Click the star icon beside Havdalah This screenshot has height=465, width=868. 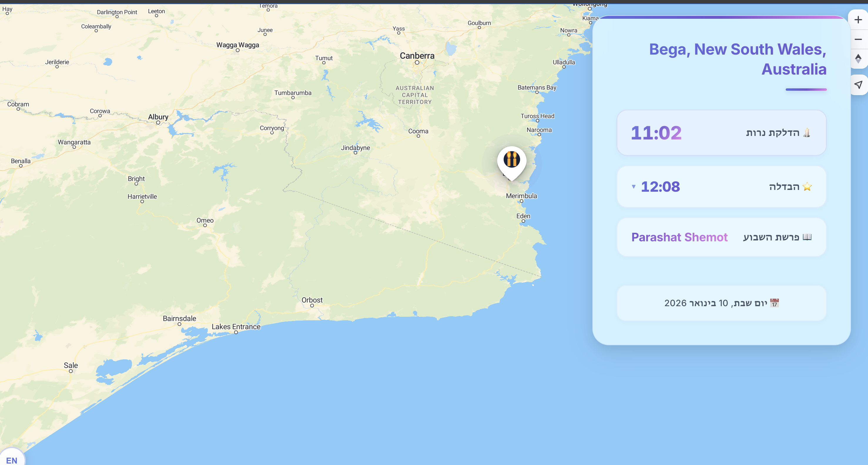[x=807, y=186]
